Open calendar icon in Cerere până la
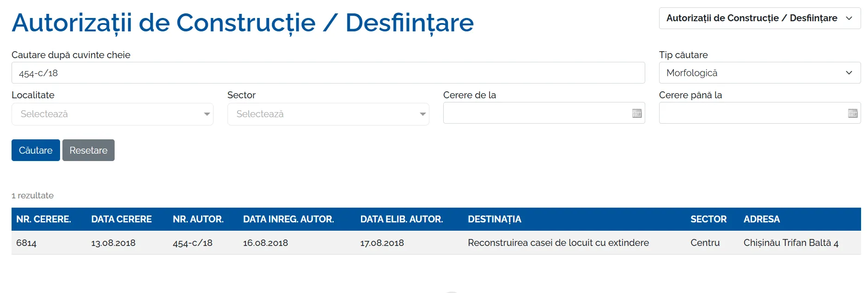 (852, 114)
